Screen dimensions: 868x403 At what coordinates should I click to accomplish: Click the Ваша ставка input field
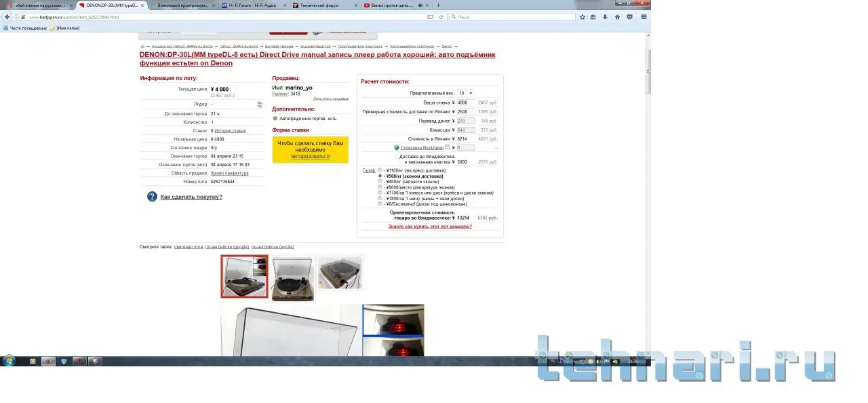pyautogui.click(x=466, y=102)
